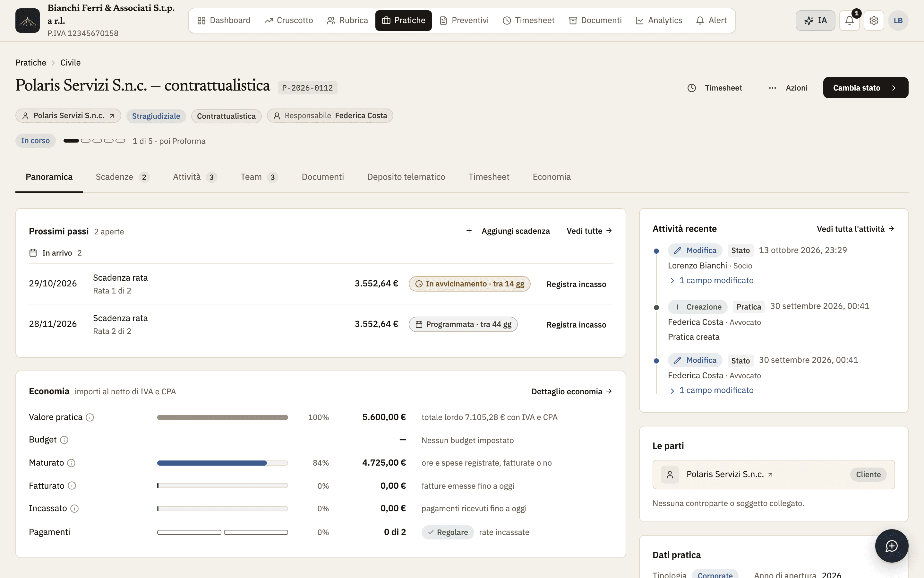
Task: Open Analytics in top navigation
Action: point(659,20)
